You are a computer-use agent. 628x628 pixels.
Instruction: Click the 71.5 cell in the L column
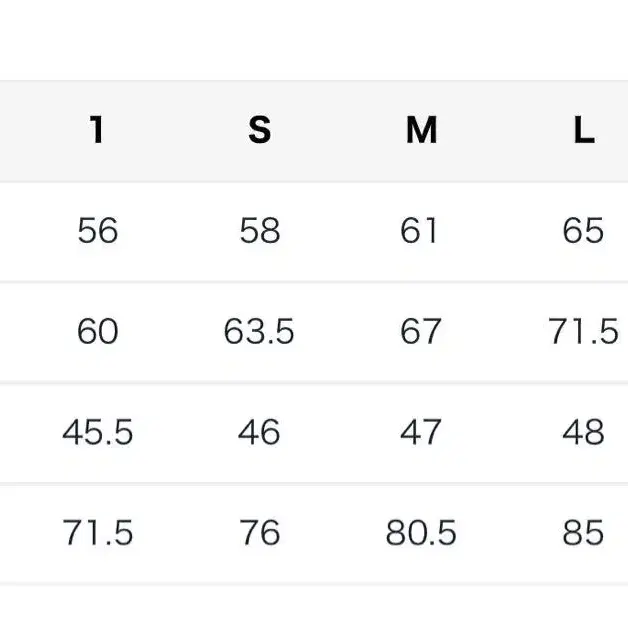click(x=583, y=331)
